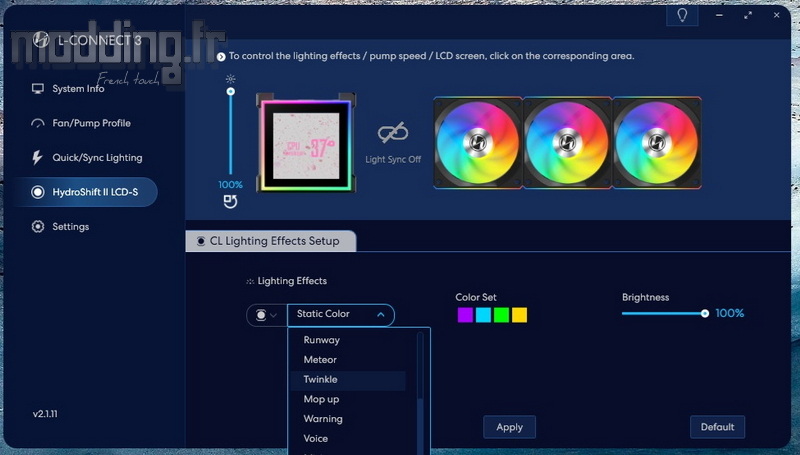Screen dimensions: 800x455
Task: Click the Light Sync Off link icon
Action: click(392, 134)
